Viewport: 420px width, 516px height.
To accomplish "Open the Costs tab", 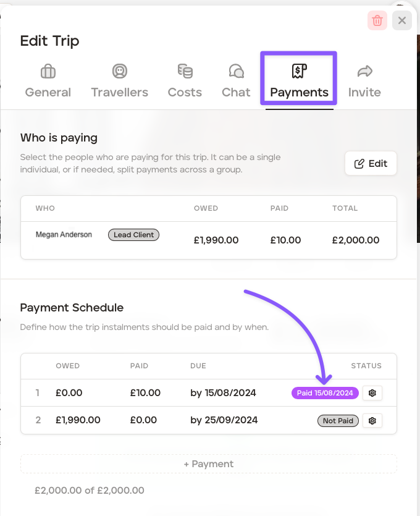I will [x=185, y=92].
